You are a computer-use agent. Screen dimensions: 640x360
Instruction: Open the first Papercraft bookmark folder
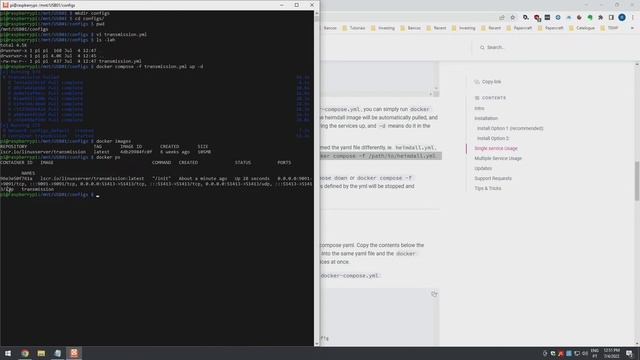coord(519,28)
